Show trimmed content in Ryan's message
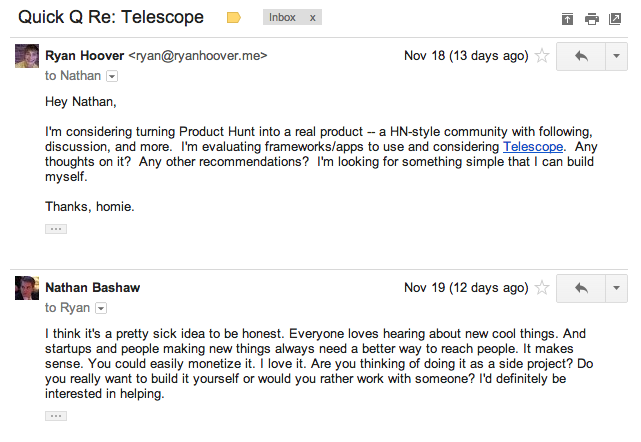641x442 pixels. pos(56,229)
